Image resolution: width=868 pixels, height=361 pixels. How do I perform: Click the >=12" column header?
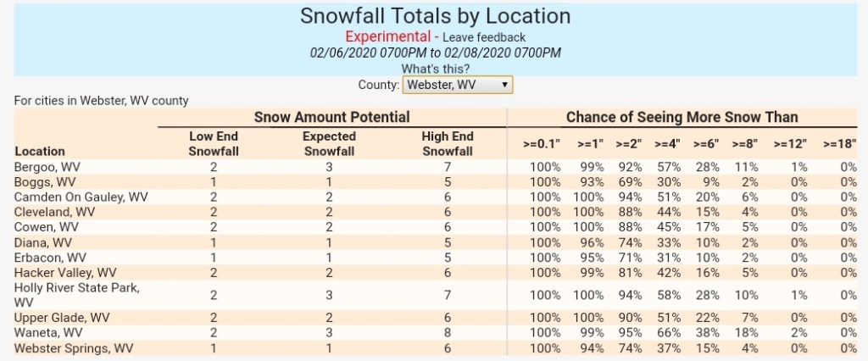[788, 144]
